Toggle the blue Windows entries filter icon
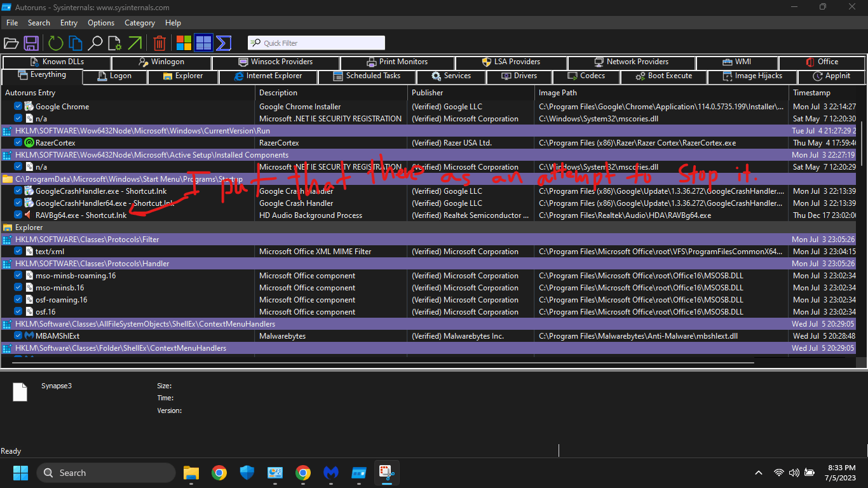 coord(203,43)
